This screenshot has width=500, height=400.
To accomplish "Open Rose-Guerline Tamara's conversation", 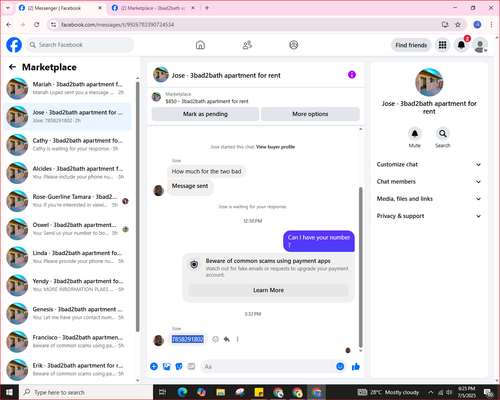I will 67,201.
